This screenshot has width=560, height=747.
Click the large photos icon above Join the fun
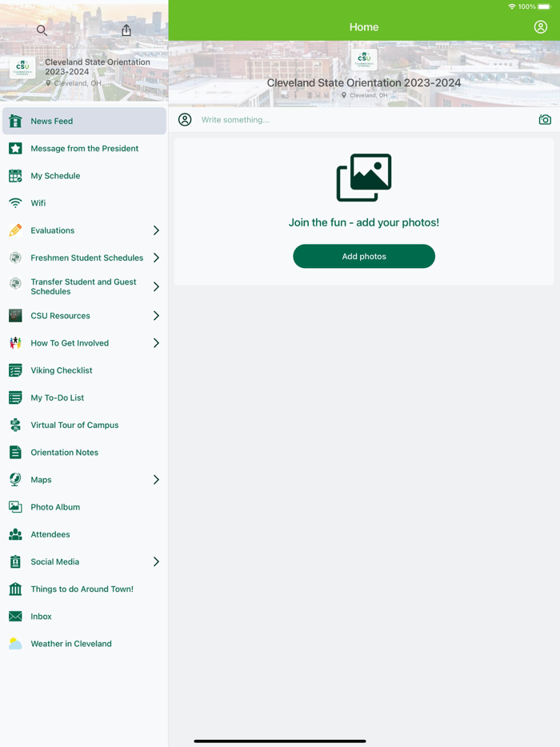(364, 178)
